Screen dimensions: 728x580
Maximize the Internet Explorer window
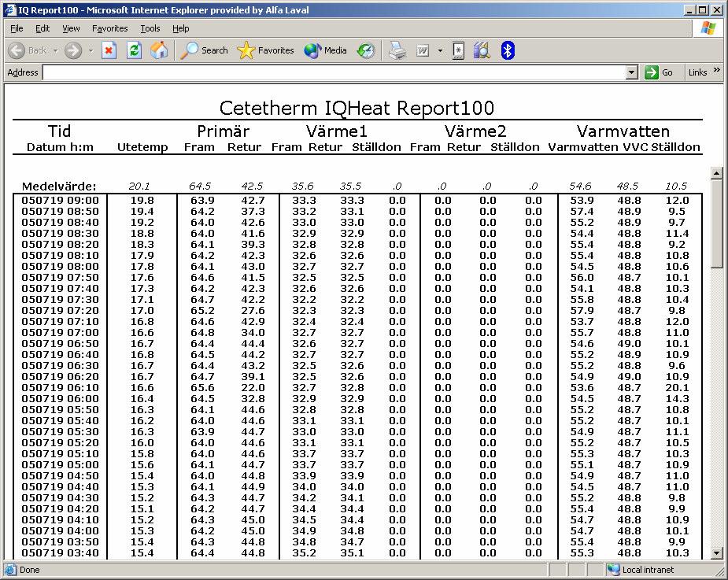[703, 9]
